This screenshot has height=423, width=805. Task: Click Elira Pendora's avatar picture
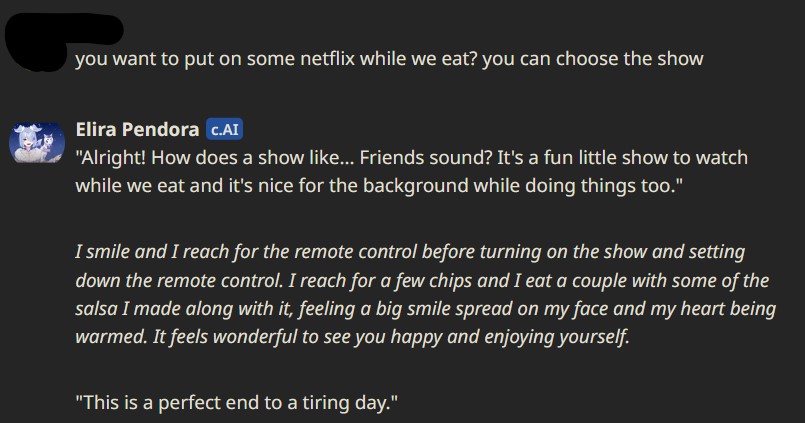[x=37, y=142]
